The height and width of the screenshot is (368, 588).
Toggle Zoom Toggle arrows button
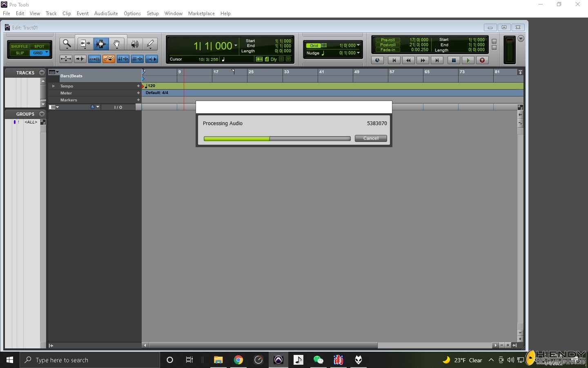[x=66, y=59]
